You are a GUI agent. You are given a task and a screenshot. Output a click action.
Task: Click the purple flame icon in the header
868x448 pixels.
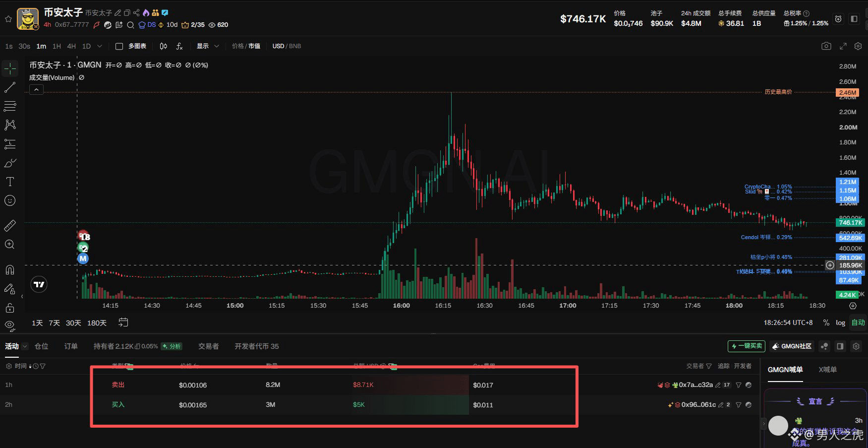pos(146,13)
